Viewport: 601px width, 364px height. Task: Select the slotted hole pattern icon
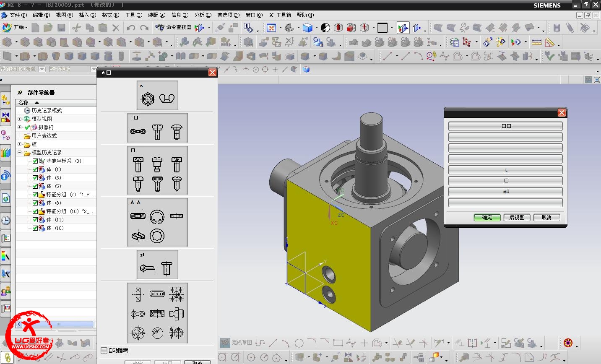pos(157,294)
